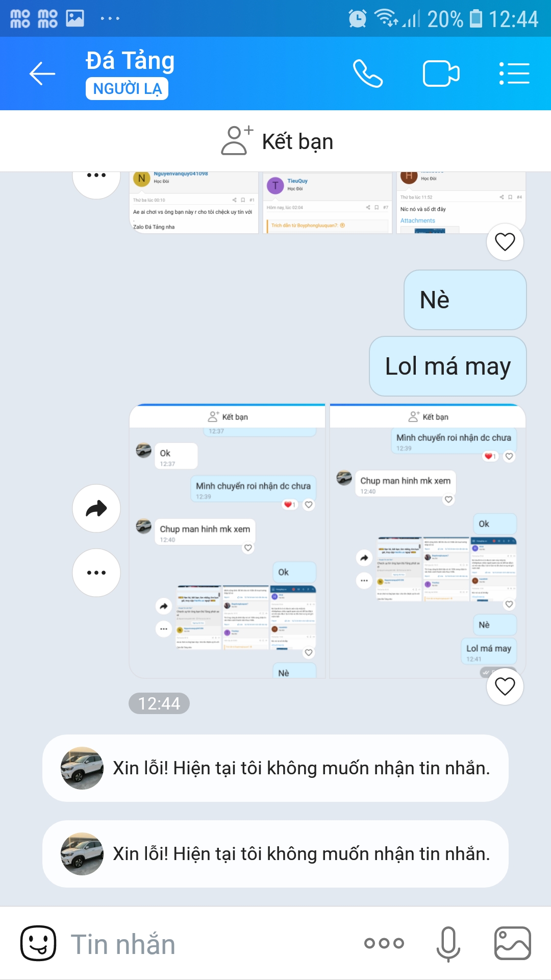Tap Kết bạn to add friend
This screenshot has height=980, width=551.
tap(277, 141)
